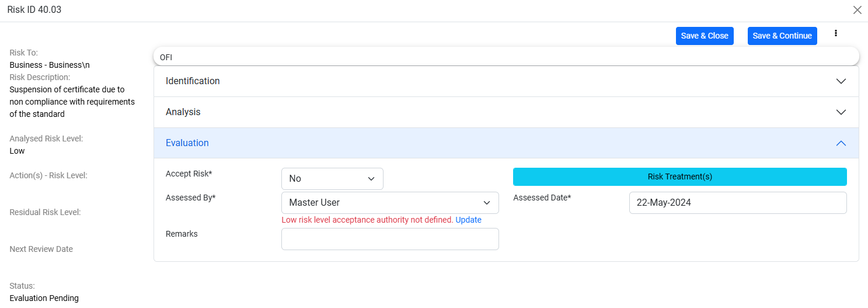Viewport: 868px width, 308px height.
Task: Click the Evaluation accordion header title
Action: pos(187,143)
